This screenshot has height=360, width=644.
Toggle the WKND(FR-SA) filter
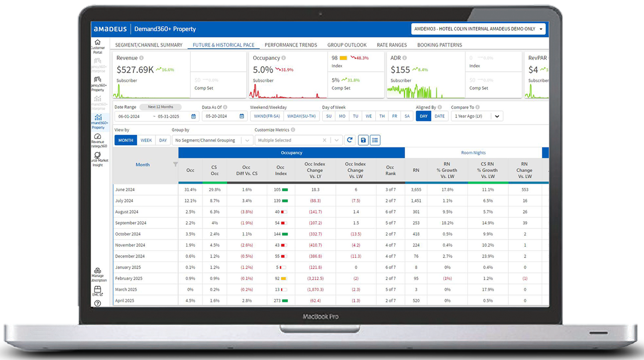pyautogui.click(x=267, y=116)
